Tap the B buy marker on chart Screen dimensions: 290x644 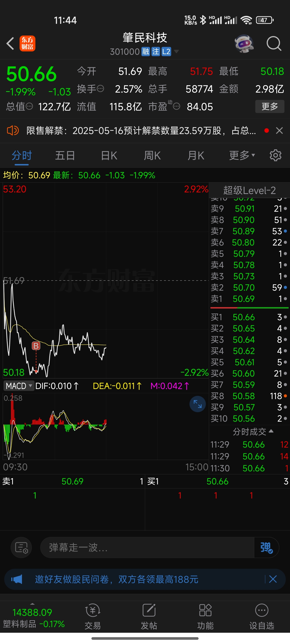tap(36, 346)
